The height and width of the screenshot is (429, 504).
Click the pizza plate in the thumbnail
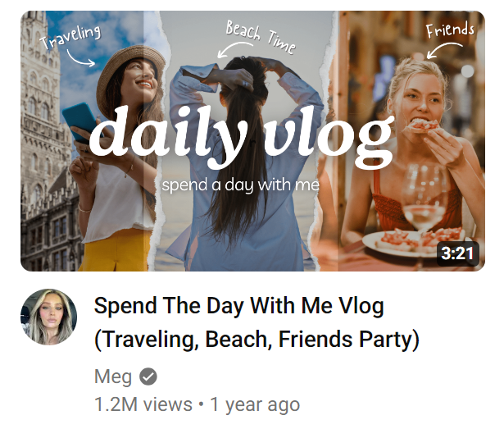point(415,242)
